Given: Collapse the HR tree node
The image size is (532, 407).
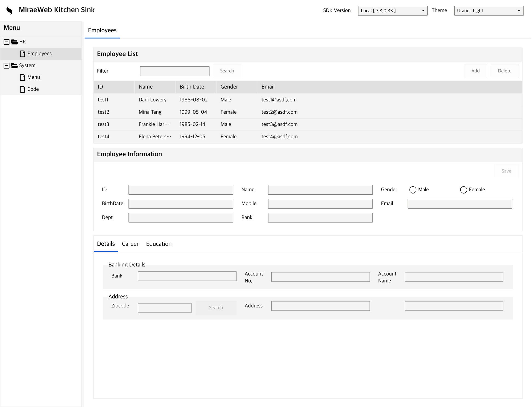Looking at the screenshot, I should [x=7, y=42].
